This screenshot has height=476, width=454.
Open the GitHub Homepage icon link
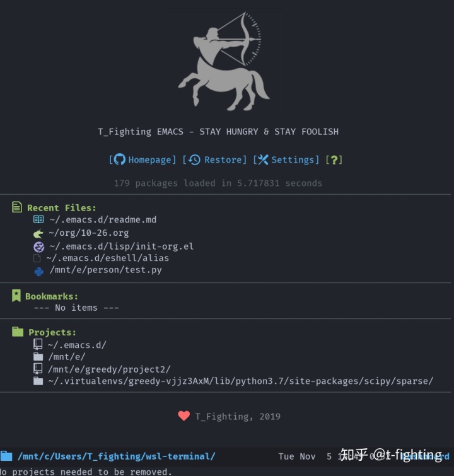[x=119, y=160]
